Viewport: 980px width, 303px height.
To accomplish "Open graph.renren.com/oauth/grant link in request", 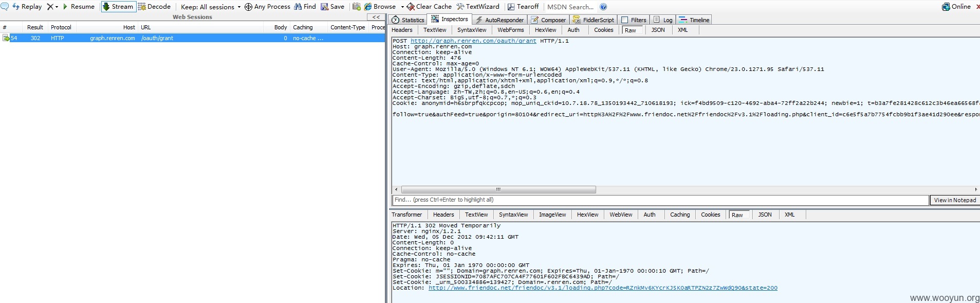I will coord(473,41).
